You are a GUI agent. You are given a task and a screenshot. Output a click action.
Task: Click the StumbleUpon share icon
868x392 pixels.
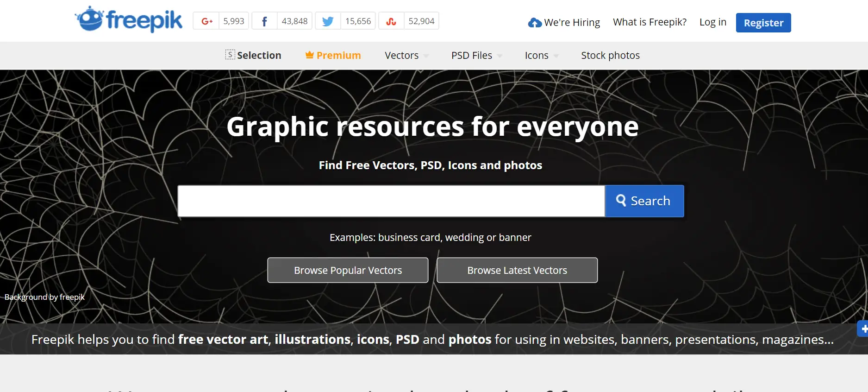(x=391, y=21)
